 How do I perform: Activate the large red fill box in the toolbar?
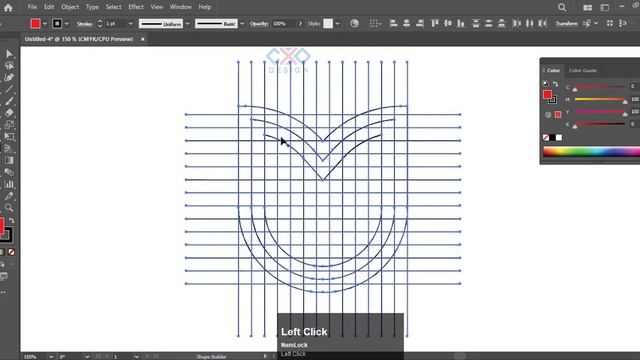[2, 226]
